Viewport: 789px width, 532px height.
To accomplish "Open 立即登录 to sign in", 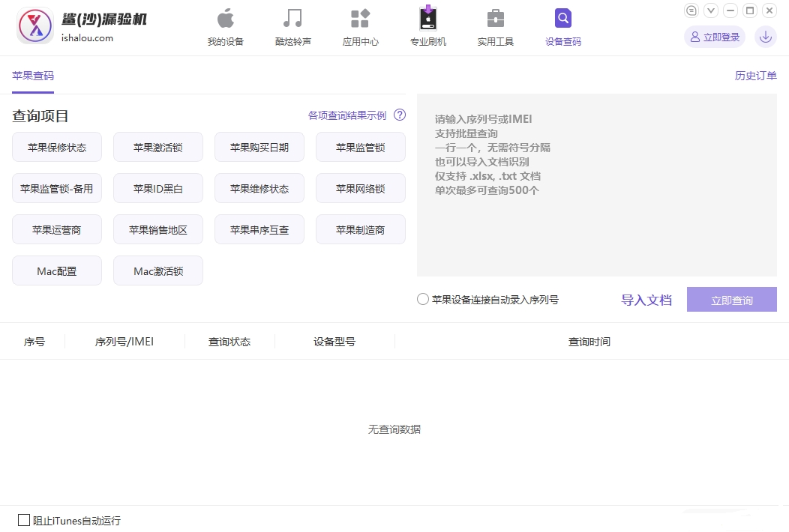I will [714, 36].
